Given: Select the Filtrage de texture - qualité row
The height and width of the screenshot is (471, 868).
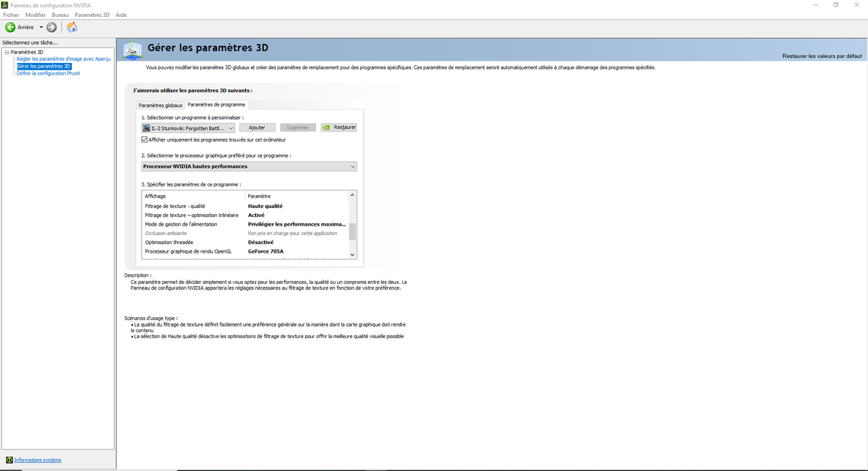Looking at the screenshot, I should coord(246,206).
